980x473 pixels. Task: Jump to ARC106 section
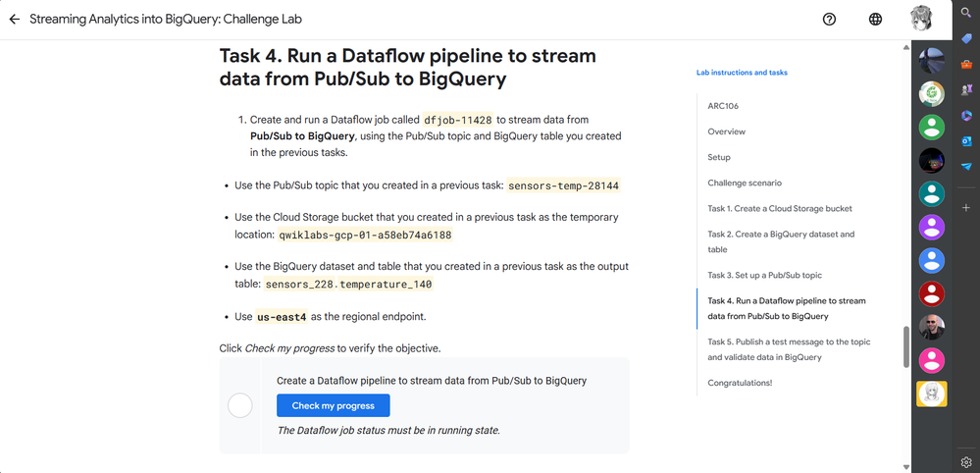723,106
